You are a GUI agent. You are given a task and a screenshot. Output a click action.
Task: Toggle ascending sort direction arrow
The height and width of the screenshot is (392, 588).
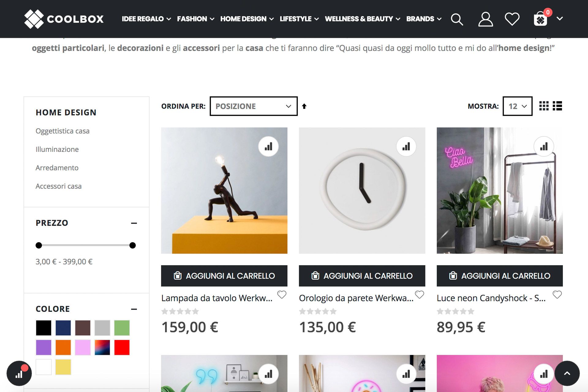point(304,106)
